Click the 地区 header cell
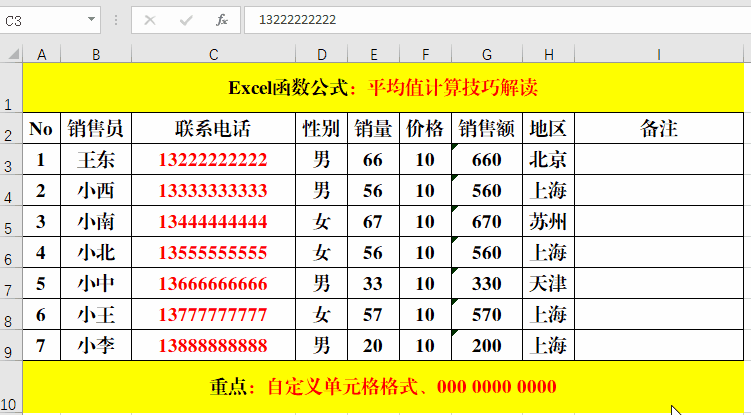The width and height of the screenshot is (751, 415). click(x=548, y=128)
